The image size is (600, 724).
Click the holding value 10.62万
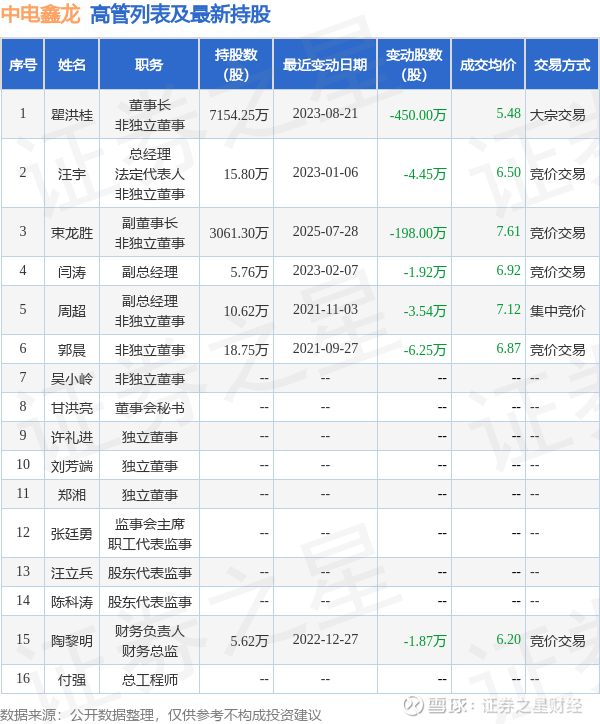pos(246,310)
